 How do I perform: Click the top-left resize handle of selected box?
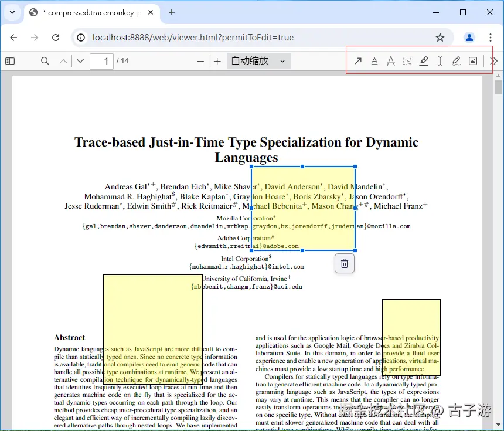(251, 167)
